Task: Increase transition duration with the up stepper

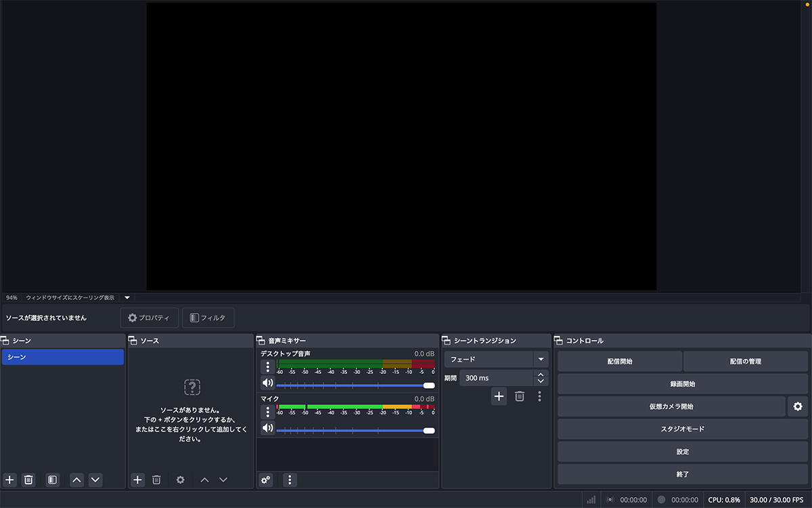Action: pyautogui.click(x=541, y=374)
